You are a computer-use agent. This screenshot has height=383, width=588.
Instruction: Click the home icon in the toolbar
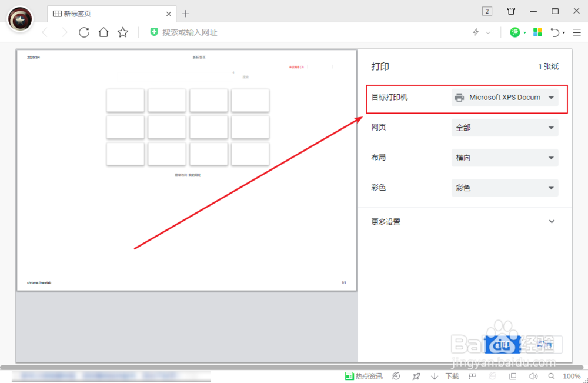[103, 32]
